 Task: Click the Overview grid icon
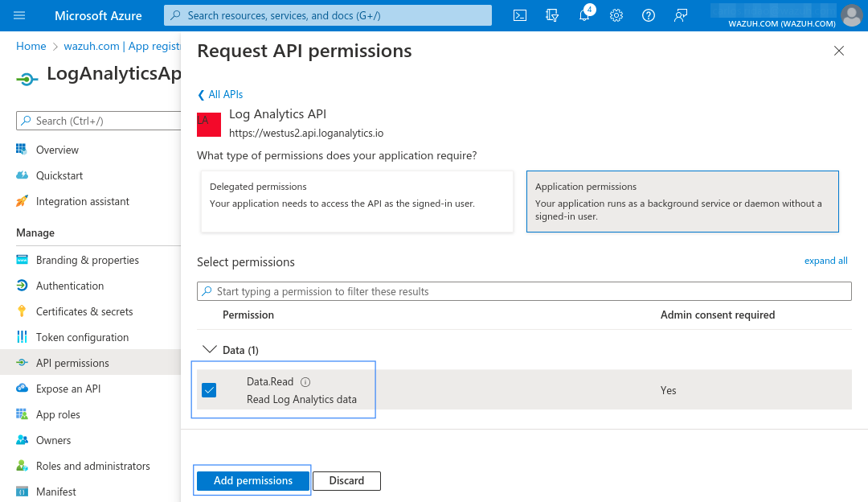pos(22,150)
